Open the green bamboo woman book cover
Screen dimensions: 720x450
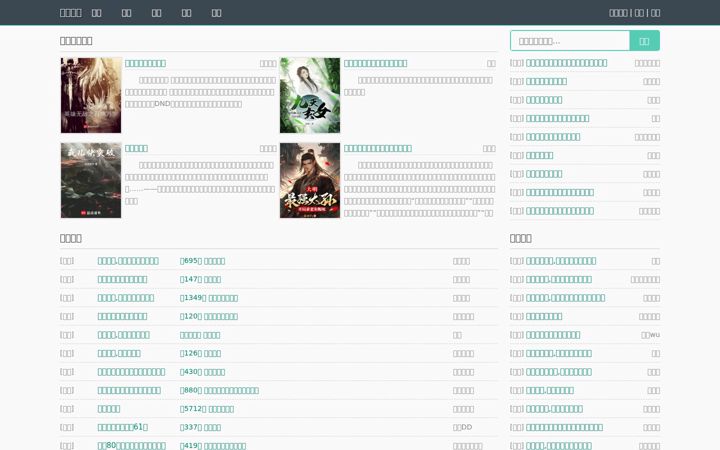pos(310,96)
